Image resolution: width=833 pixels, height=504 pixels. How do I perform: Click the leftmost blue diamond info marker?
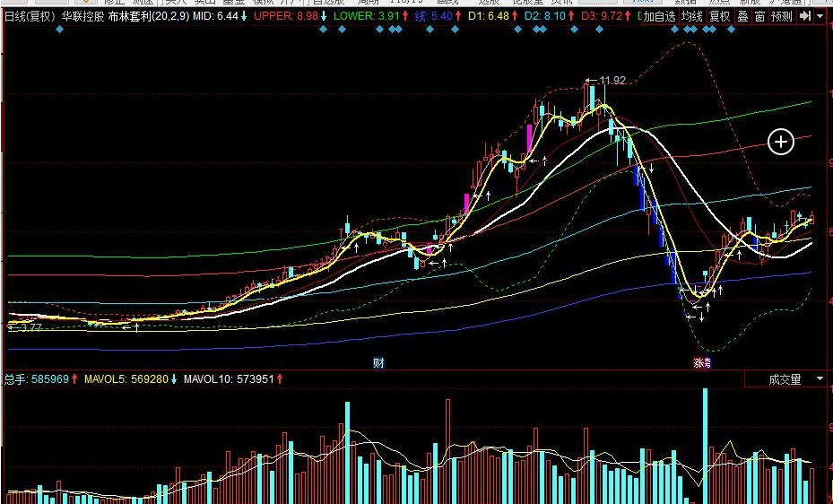click(x=59, y=30)
